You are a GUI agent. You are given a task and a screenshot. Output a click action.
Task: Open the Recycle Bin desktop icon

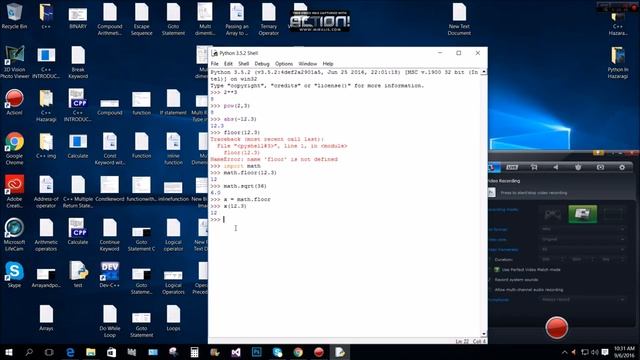click(14, 16)
